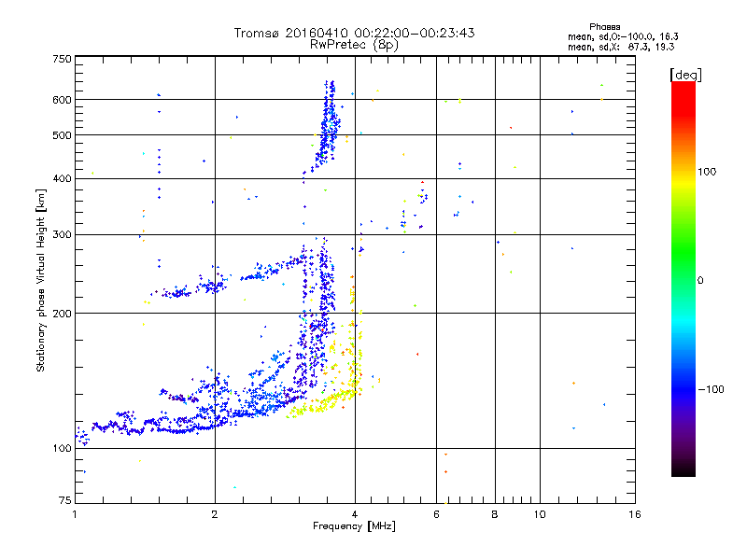
Task: Click the 16 tick on frequency axis
Action: coord(634,514)
